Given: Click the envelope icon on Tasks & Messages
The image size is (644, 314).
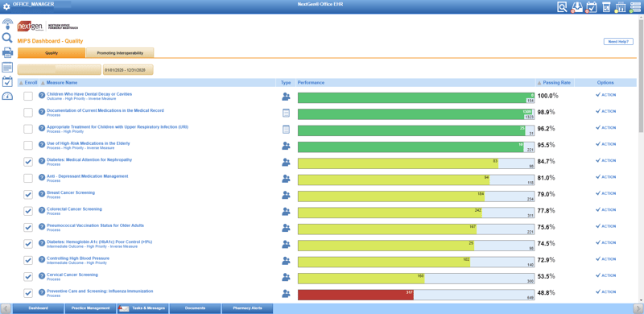Looking at the screenshot, I should coord(123,308).
